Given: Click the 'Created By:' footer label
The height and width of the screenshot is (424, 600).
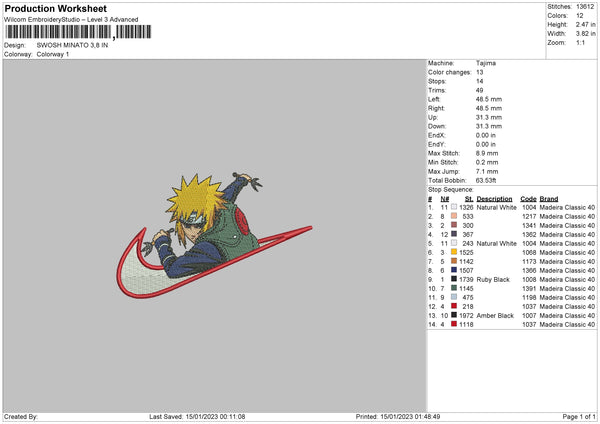Looking at the screenshot, I should point(21,416).
